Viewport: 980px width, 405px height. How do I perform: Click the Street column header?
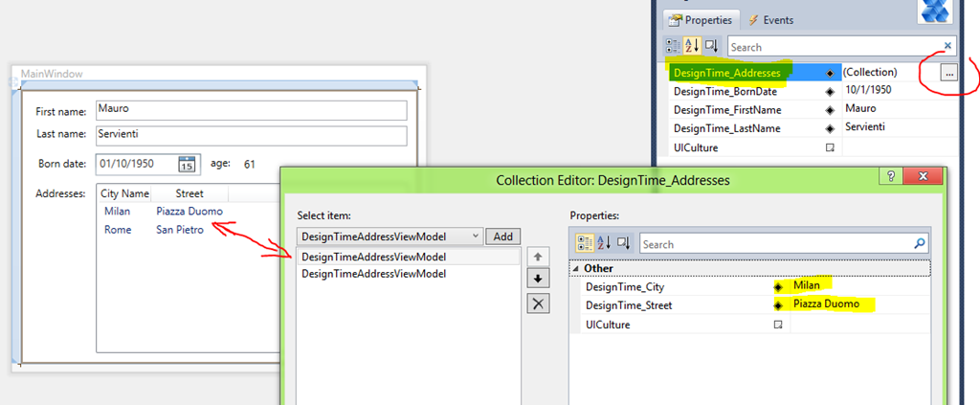(x=189, y=193)
